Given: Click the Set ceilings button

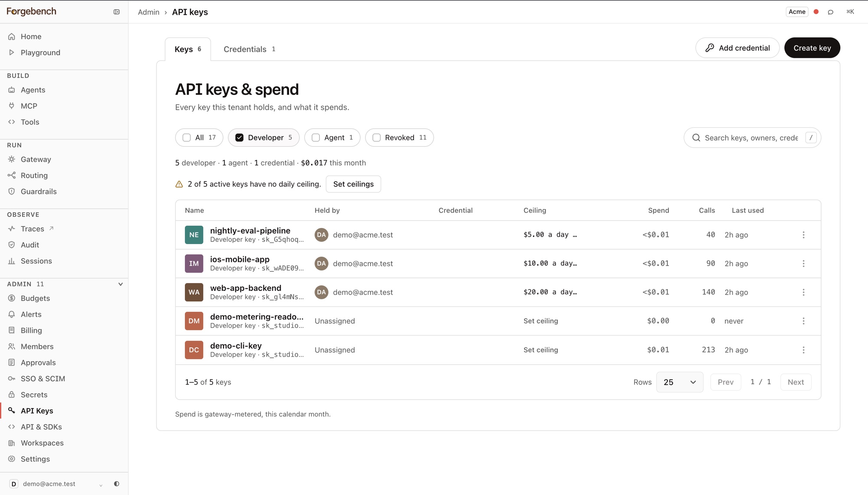Looking at the screenshot, I should click(x=353, y=184).
